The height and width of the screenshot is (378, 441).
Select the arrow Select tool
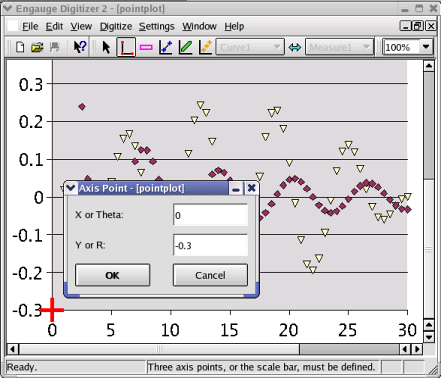[106, 47]
